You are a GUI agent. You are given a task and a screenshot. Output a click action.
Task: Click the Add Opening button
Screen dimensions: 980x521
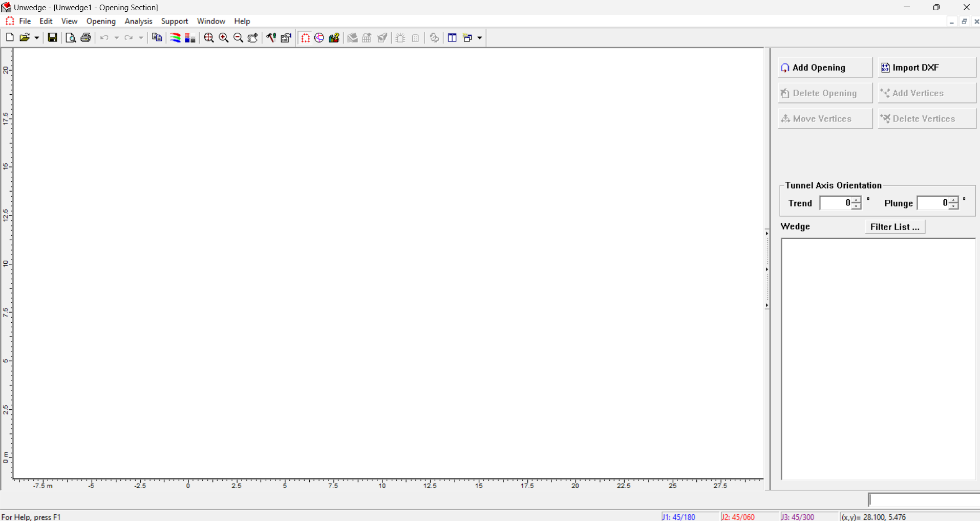coord(825,68)
